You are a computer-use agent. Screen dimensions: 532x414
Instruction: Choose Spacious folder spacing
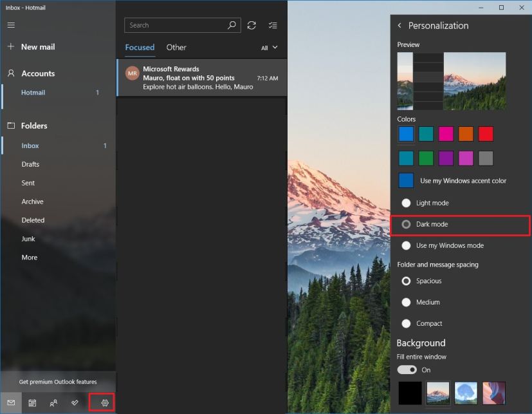click(406, 281)
